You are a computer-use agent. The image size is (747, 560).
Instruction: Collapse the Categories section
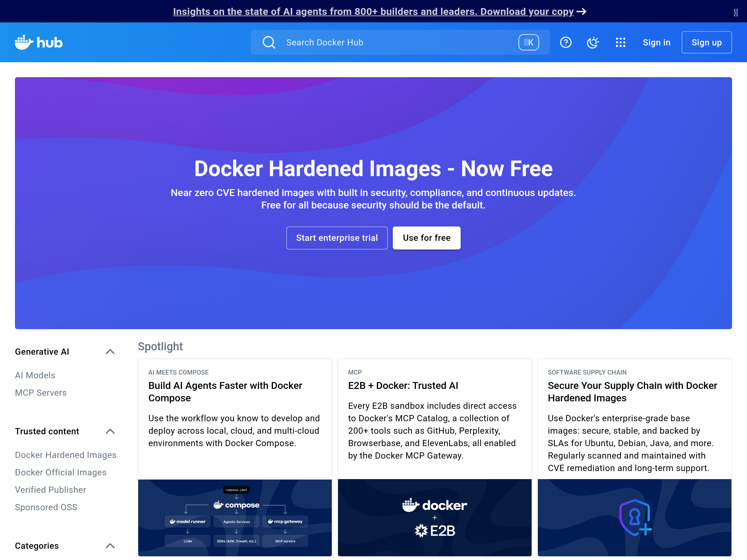click(x=110, y=546)
